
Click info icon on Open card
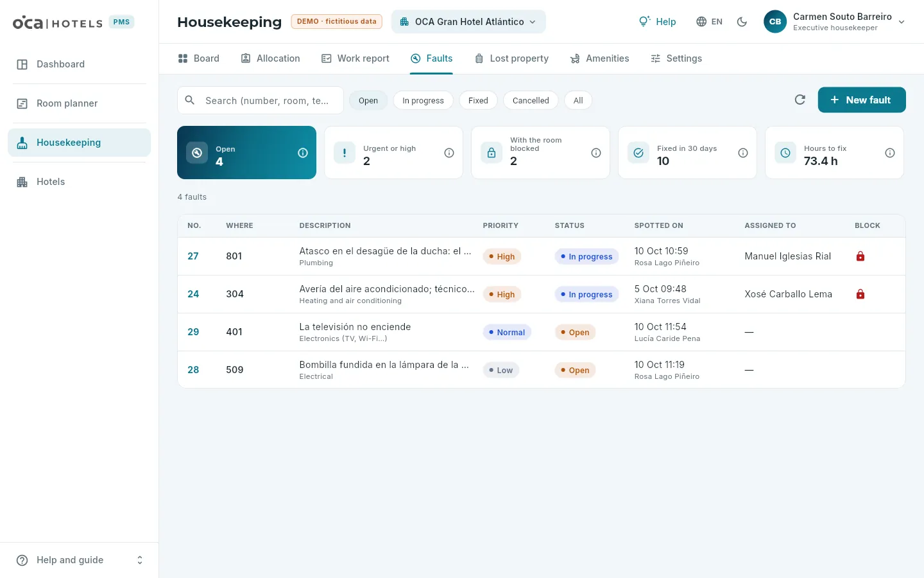pos(303,153)
